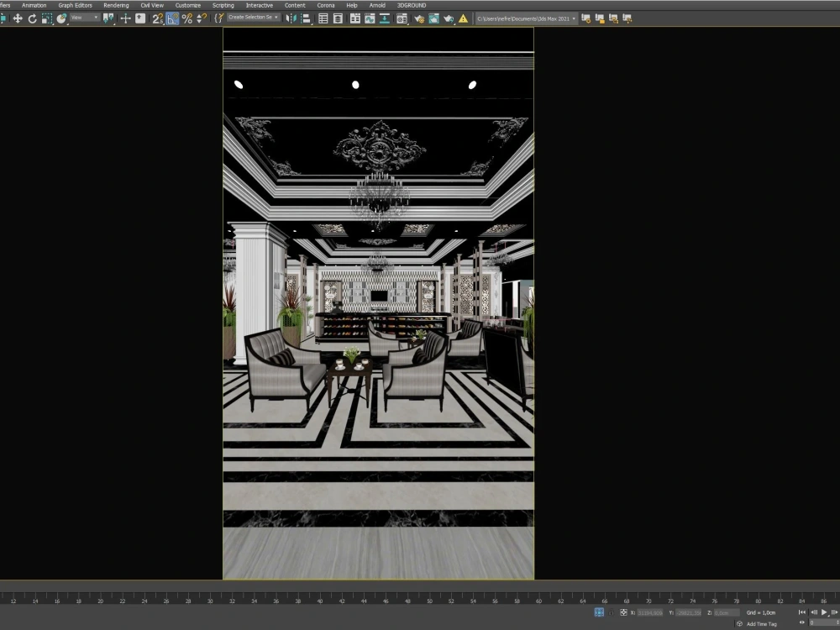The width and height of the screenshot is (840, 630).
Task: Click first project folder icon after path
Action: coord(586,18)
